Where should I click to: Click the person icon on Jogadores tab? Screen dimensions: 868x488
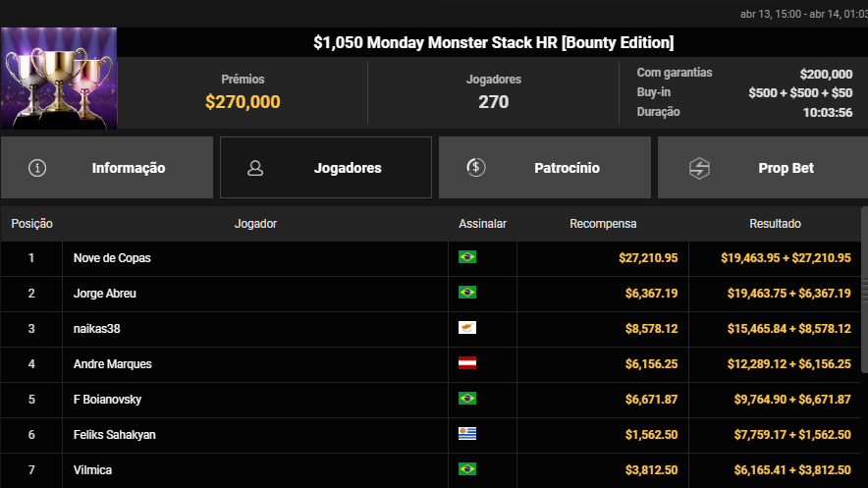(x=255, y=168)
